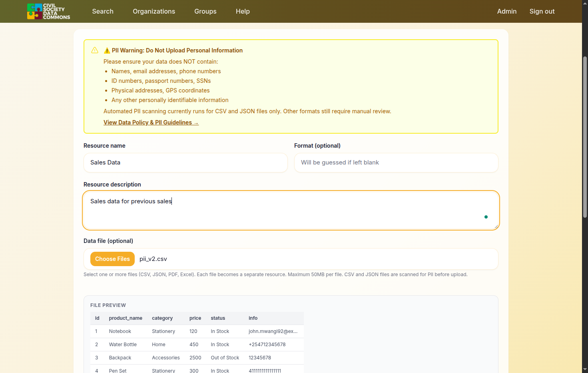Click the category column header
The height and width of the screenshot is (373, 588).
coord(162,318)
